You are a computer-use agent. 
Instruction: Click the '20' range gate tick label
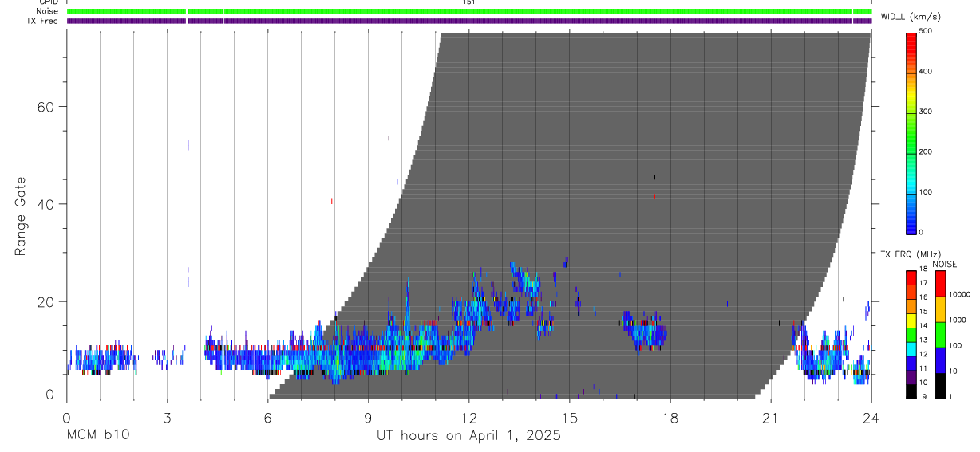[x=44, y=301]
